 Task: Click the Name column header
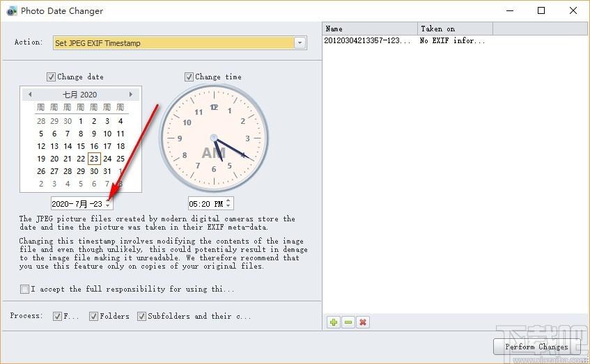[370, 29]
